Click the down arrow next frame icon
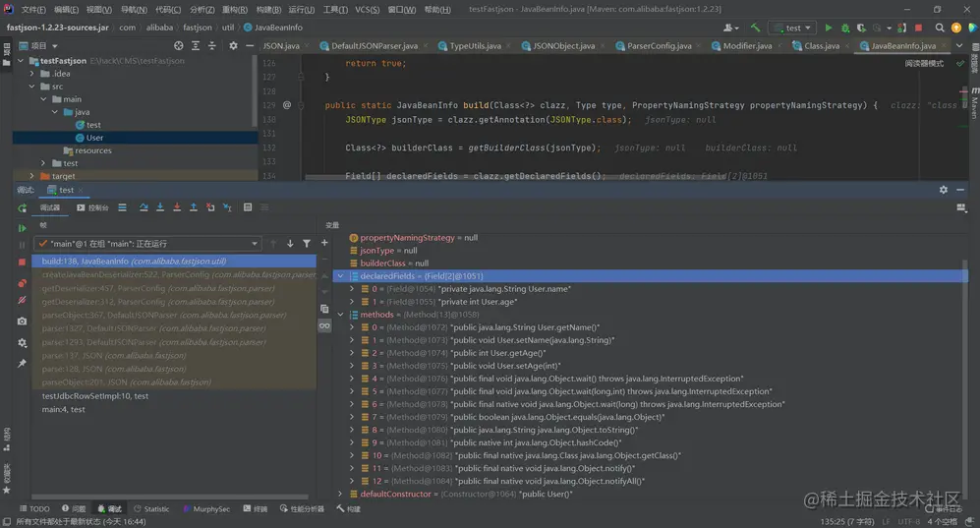Image resolution: width=980 pixels, height=528 pixels. pos(290,243)
